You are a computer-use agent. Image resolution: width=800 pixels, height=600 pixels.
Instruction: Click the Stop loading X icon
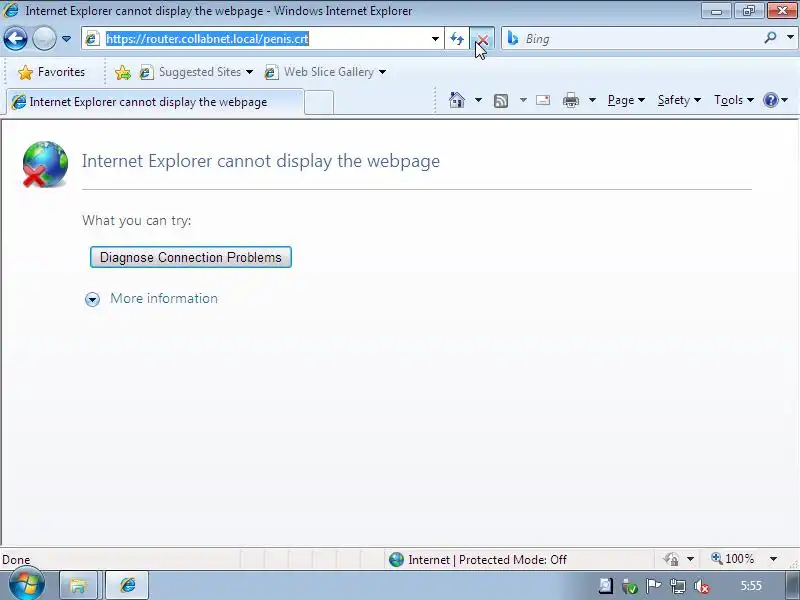[x=482, y=39]
